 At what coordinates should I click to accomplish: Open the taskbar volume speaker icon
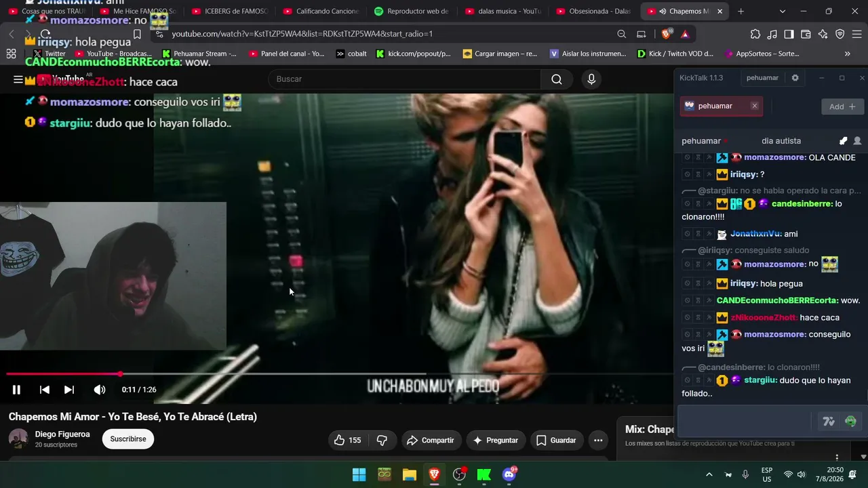click(x=802, y=474)
